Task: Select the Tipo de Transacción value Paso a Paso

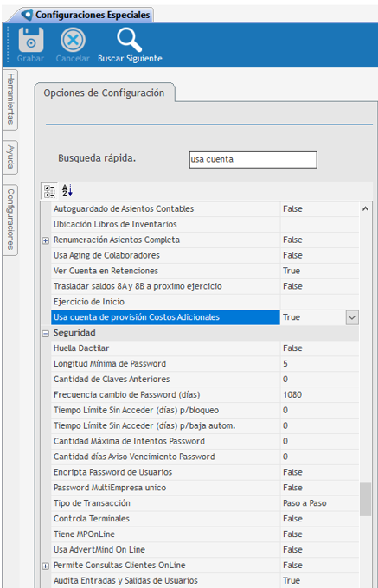Action: click(x=304, y=503)
